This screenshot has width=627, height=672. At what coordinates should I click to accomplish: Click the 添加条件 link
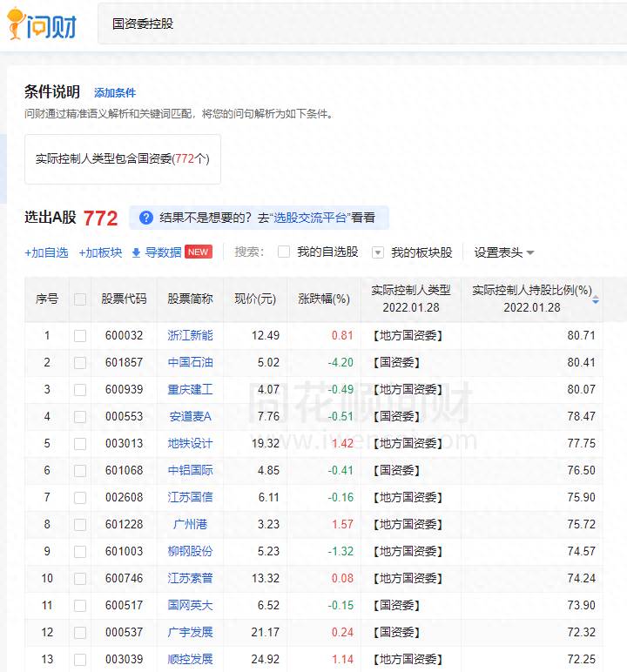tap(114, 92)
